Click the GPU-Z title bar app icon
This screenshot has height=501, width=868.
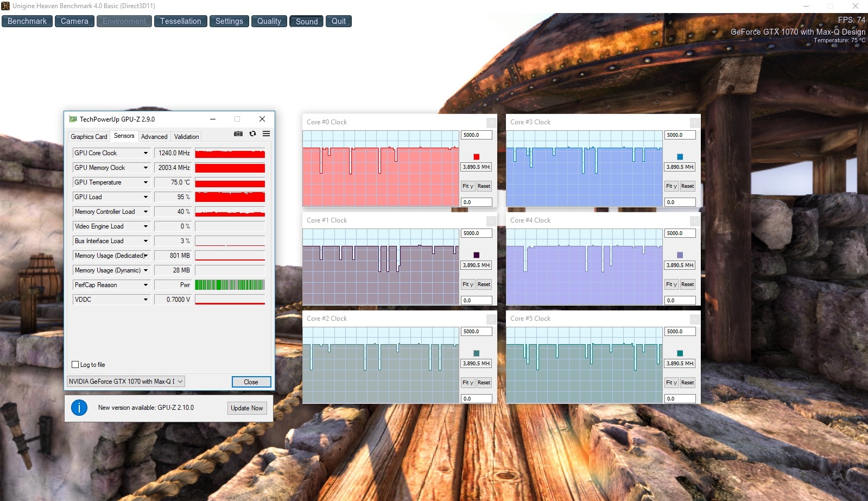[x=73, y=119]
